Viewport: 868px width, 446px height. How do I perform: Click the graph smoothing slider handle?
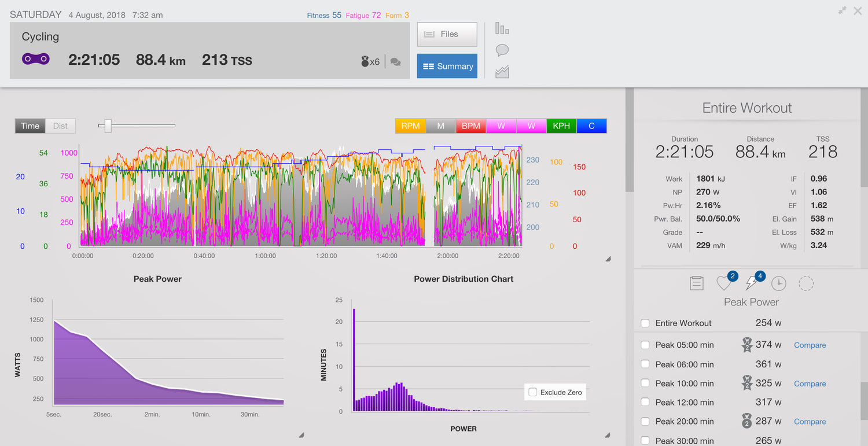(x=108, y=126)
